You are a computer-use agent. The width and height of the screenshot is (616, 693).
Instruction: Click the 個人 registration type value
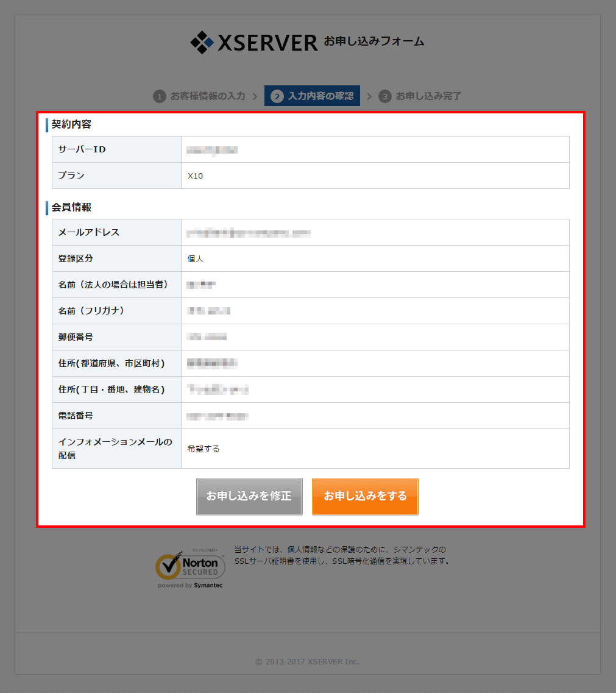tap(195, 258)
